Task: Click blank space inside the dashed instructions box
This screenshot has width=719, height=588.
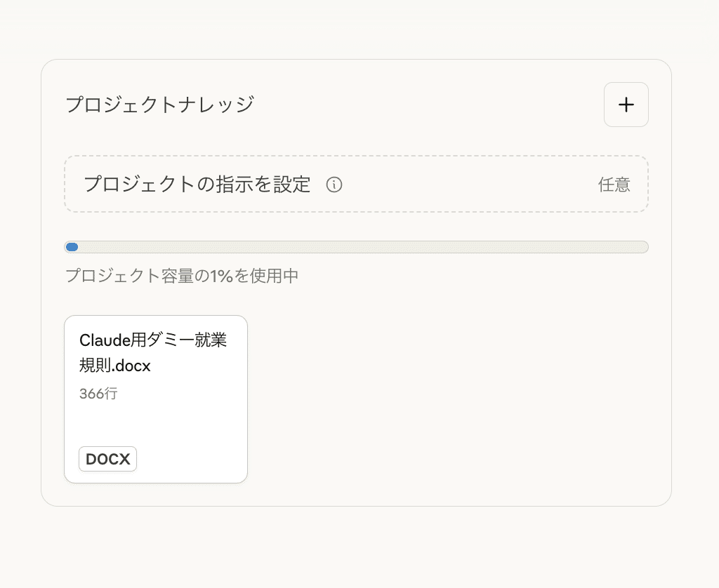Action: click(x=463, y=185)
